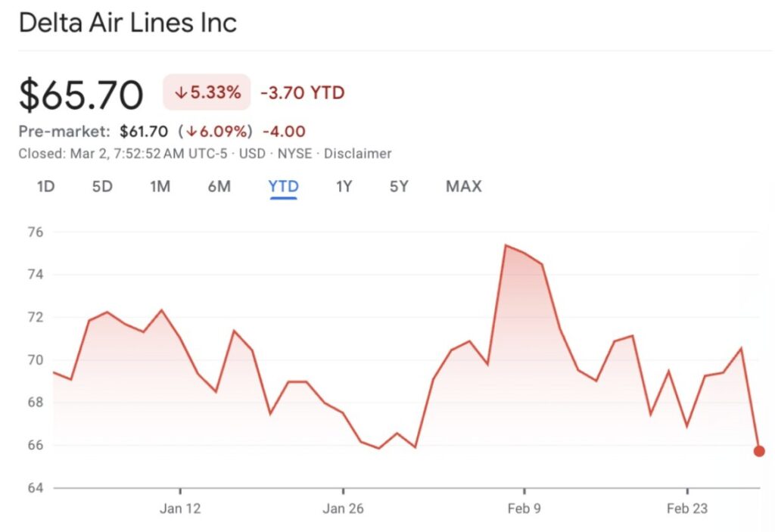View the 5Y price history
Image resolution: width=775 pixels, height=532 pixels.
pyautogui.click(x=399, y=186)
